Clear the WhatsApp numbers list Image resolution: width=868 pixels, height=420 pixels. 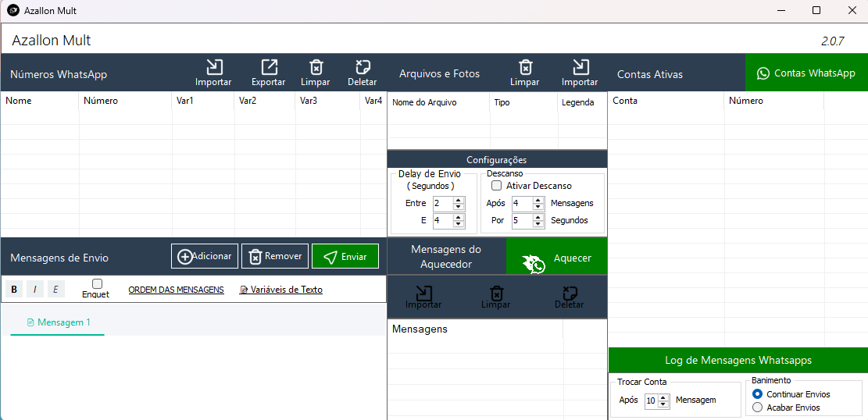point(316,73)
